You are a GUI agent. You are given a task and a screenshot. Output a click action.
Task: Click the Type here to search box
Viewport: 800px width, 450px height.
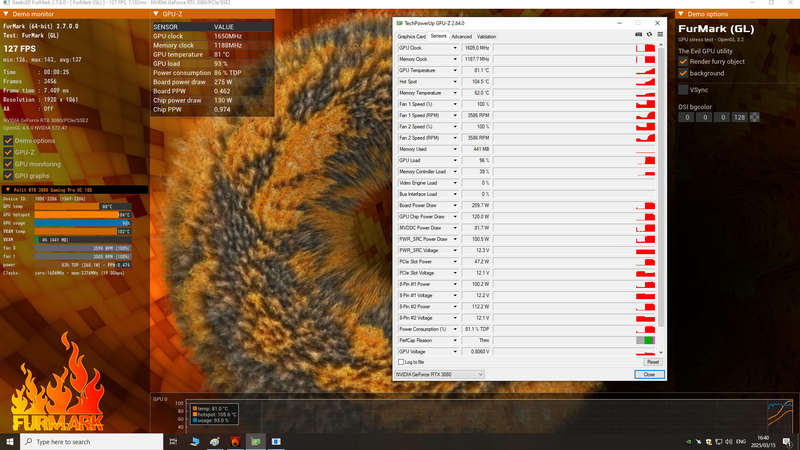tap(92, 441)
